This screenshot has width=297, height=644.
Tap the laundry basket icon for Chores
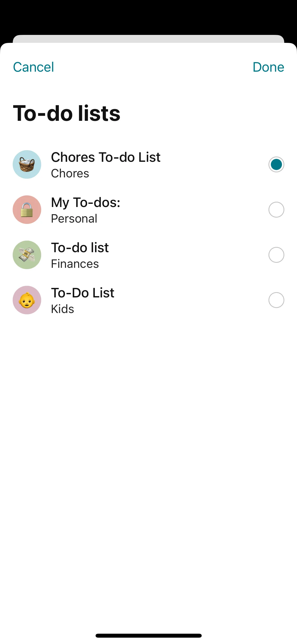point(27,164)
